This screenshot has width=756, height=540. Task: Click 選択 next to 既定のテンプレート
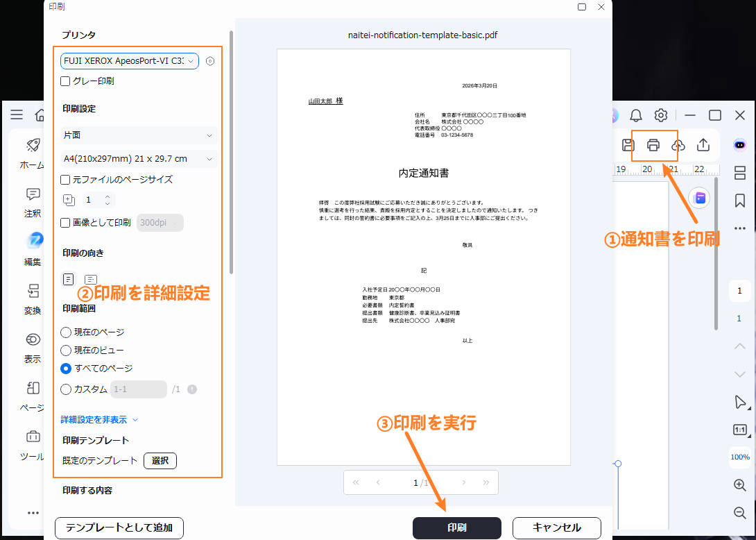[x=160, y=460]
